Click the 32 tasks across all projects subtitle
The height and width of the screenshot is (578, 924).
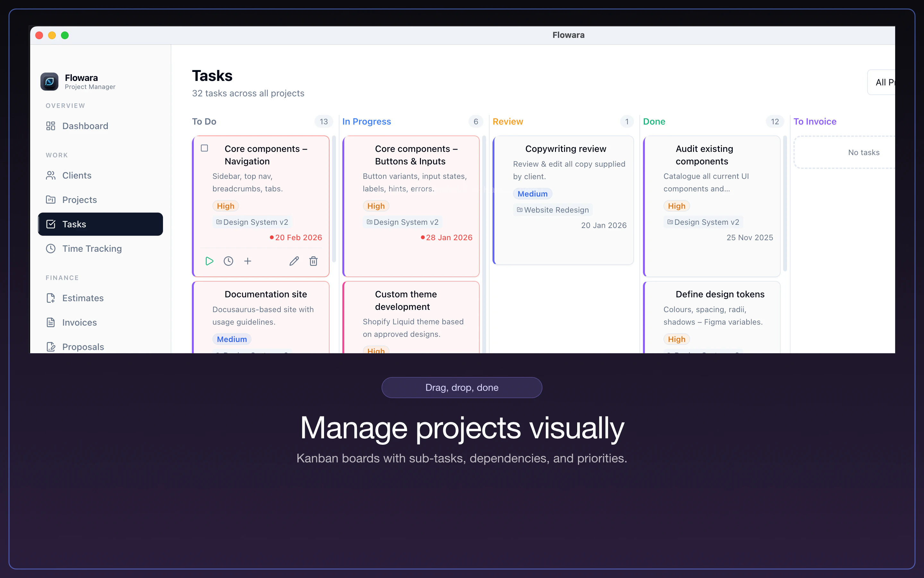248,93
